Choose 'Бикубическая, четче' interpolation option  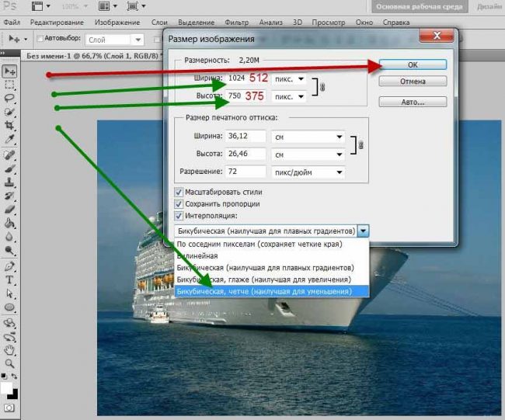(263, 290)
